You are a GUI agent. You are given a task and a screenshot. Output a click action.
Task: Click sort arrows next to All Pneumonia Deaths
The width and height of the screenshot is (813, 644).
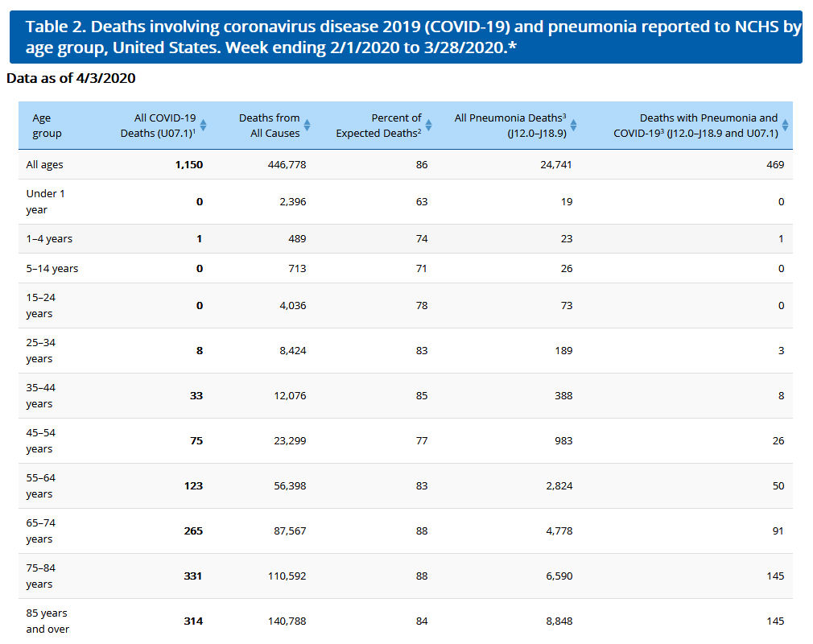pyautogui.click(x=573, y=126)
